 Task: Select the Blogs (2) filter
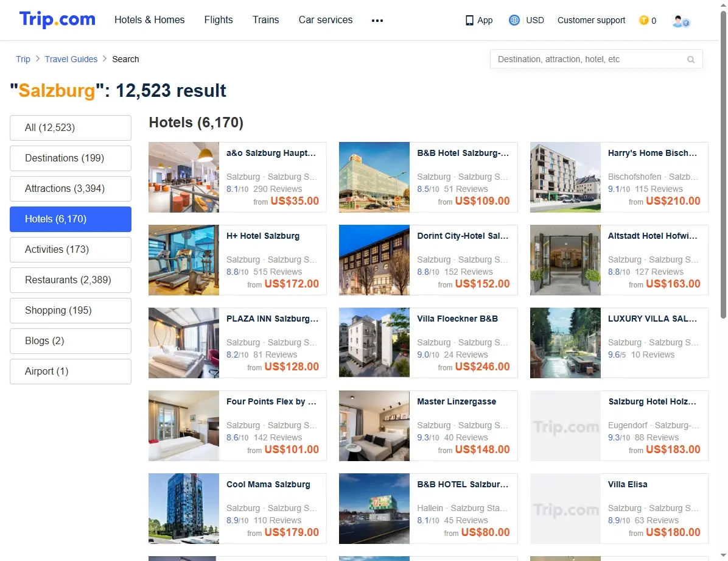(x=71, y=341)
